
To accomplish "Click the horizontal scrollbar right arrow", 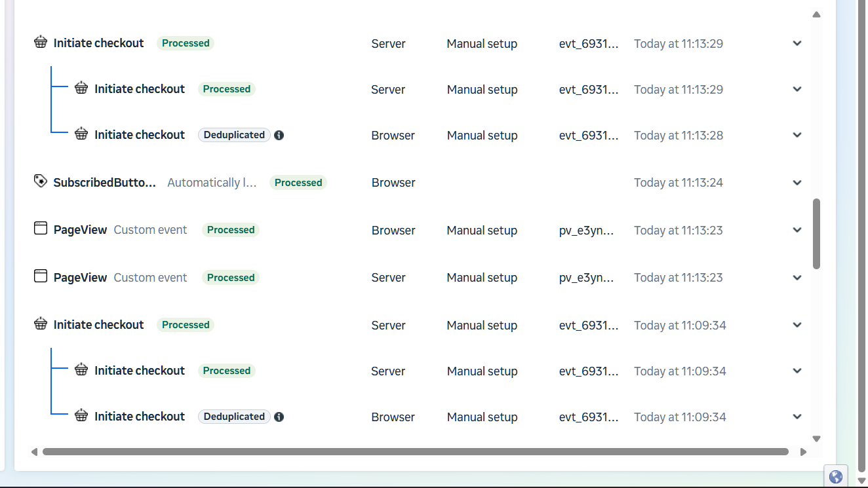I will coord(803,452).
